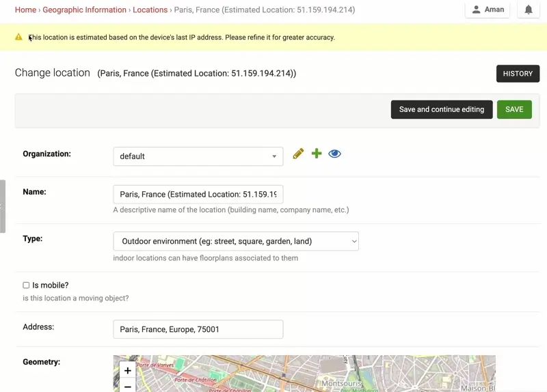Focus the Address input field
This screenshot has width=547, height=392.
[x=198, y=329]
